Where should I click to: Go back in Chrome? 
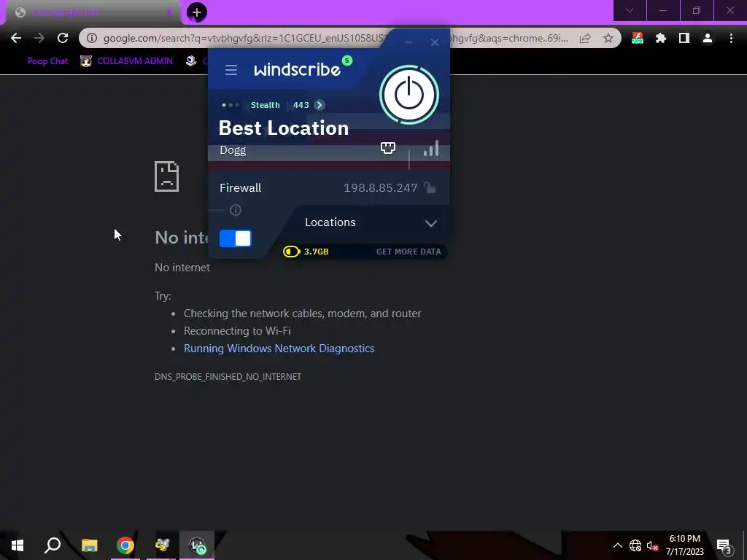(x=16, y=38)
